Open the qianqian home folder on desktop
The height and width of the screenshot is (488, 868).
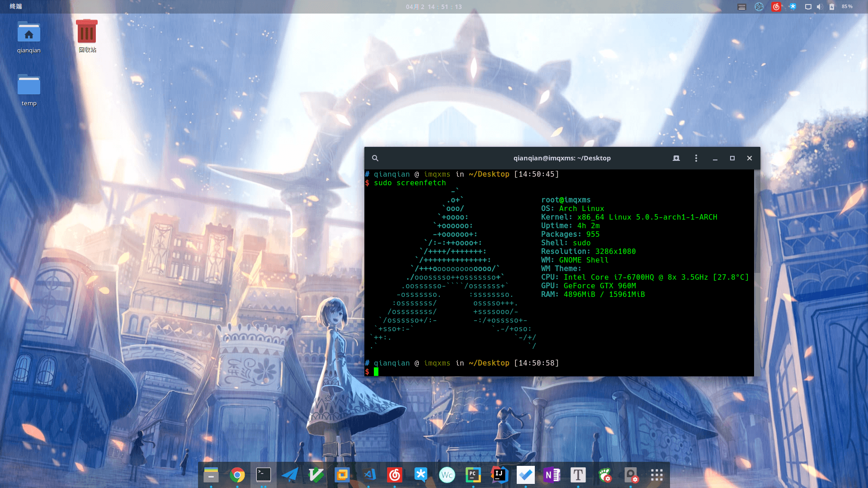(29, 38)
